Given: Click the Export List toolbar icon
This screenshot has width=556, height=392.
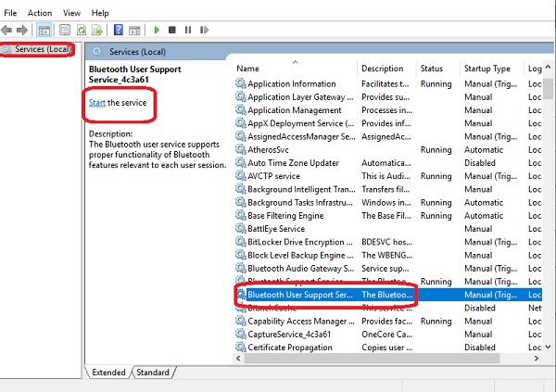Looking at the screenshot, I should coord(96,31).
